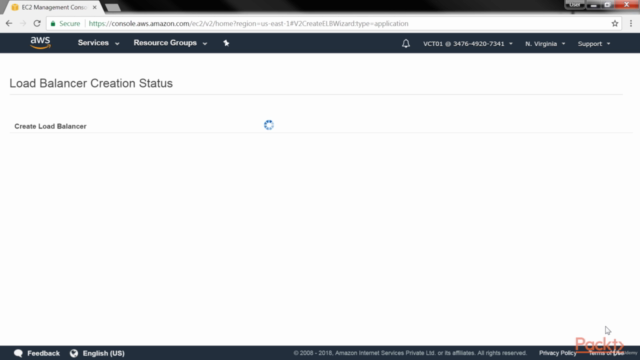
Task: Click the AWS logo home icon
Action: [40, 42]
